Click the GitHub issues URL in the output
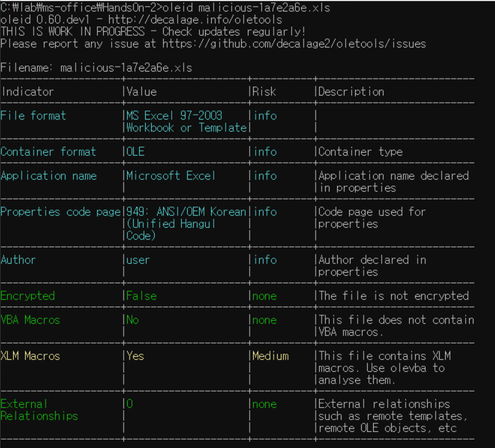The image size is (495, 448). [294, 44]
